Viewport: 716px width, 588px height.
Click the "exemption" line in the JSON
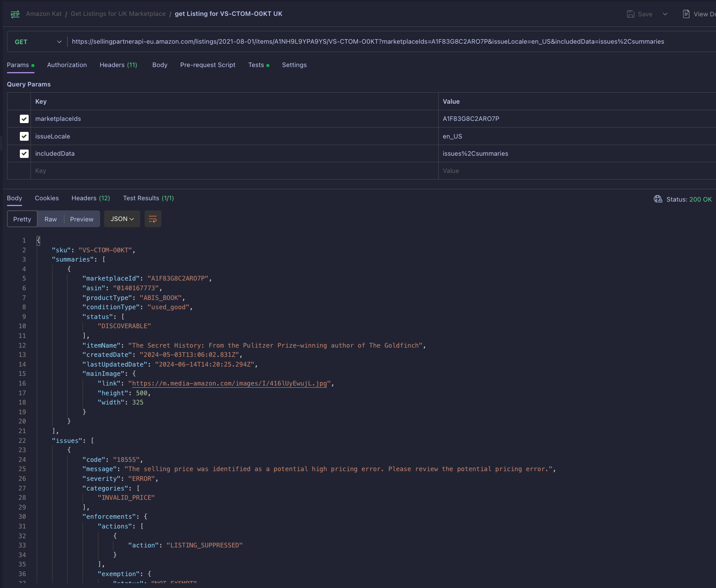click(x=124, y=574)
